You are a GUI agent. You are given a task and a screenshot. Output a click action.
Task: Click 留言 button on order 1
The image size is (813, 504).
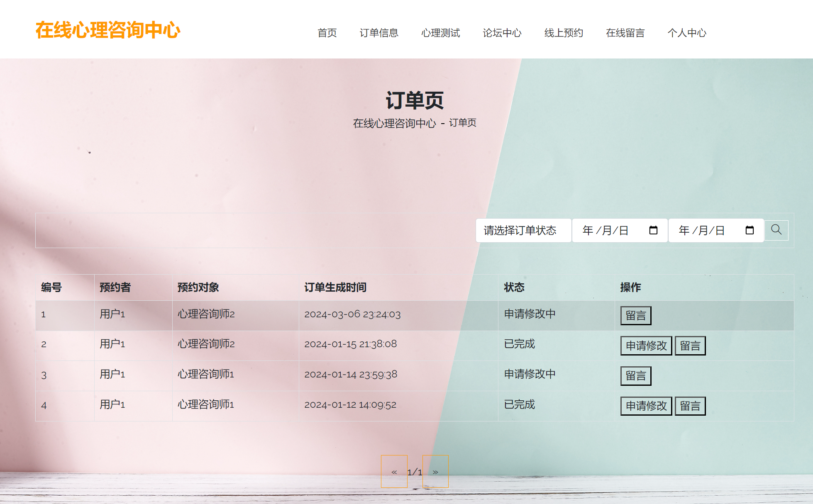pyautogui.click(x=636, y=315)
